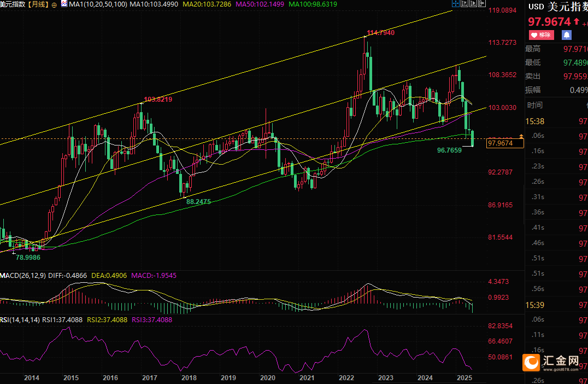Screen dimensions: 588x384
Task: Click the MA20:103.7286 value
Action: pyautogui.click(x=207, y=4)
